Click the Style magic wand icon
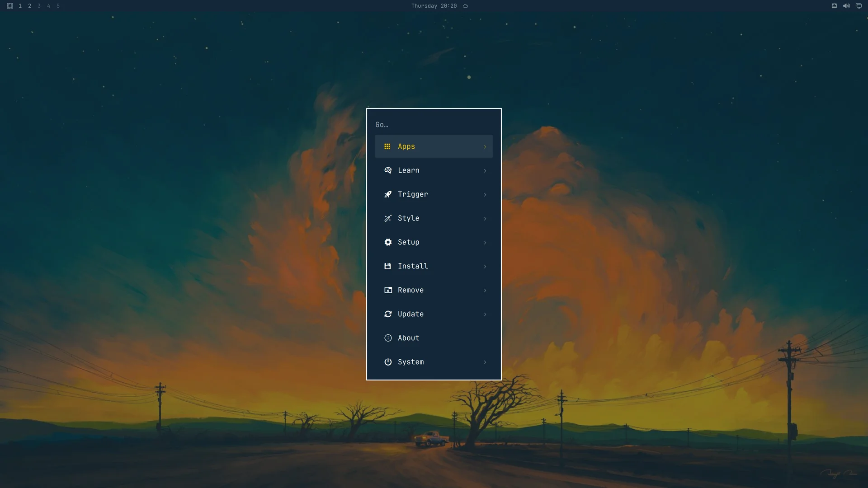This screenshot has height=488, width=868. pyautogui.click(x=388, y=218)
